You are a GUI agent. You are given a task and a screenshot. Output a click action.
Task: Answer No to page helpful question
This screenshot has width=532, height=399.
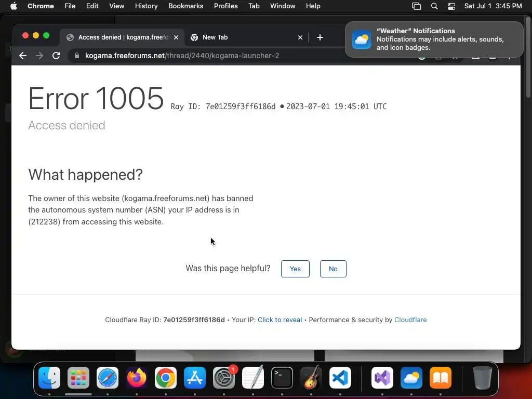click(x=333, y=269)
